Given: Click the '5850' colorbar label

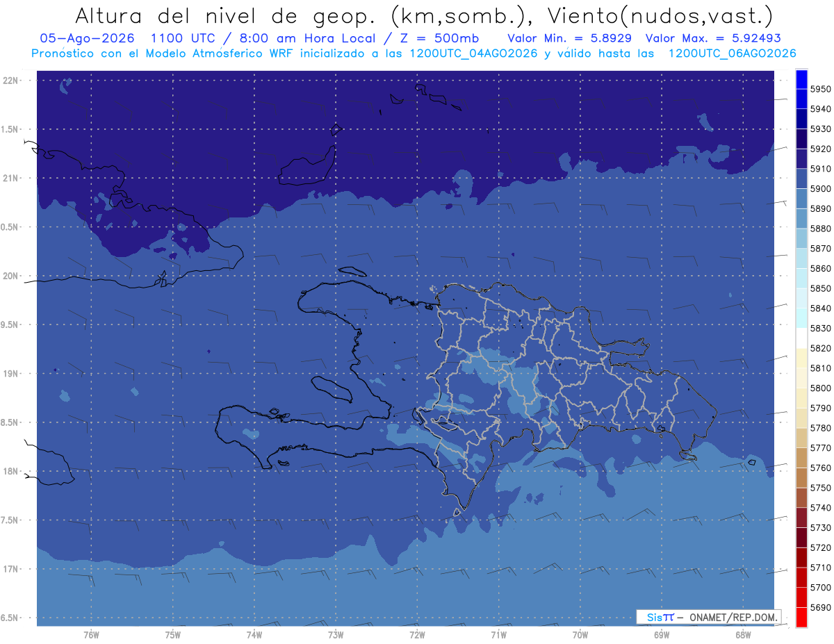Looking at the screenshot, I should click(x=821, y=288).
